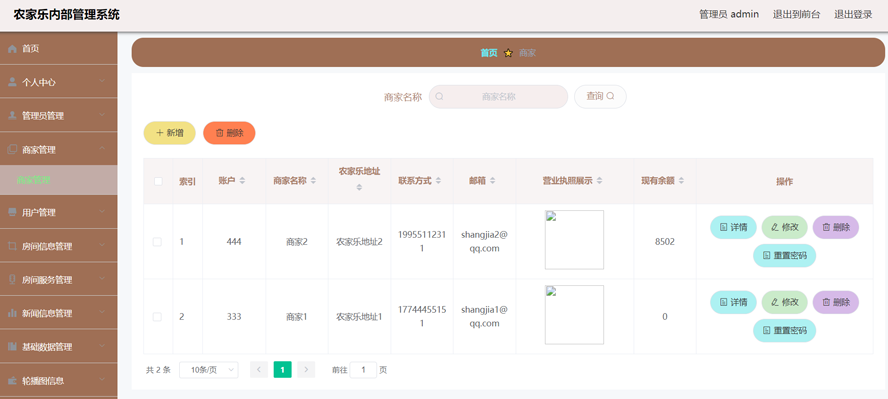Expand 基础数据管理 sidebar chevron
The height and width of the screenshot is (399, 888).
pyautogui.click(x=102, y=346)
